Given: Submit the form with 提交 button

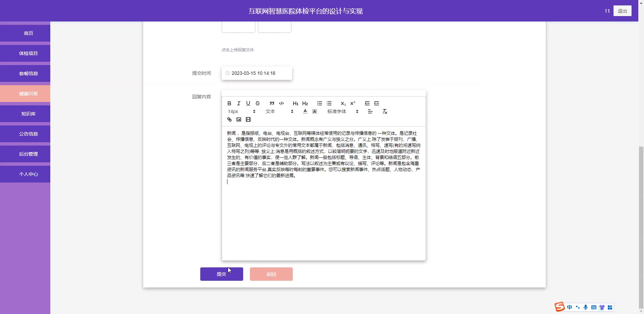Looking at the screenshot, I should point(222,274).
